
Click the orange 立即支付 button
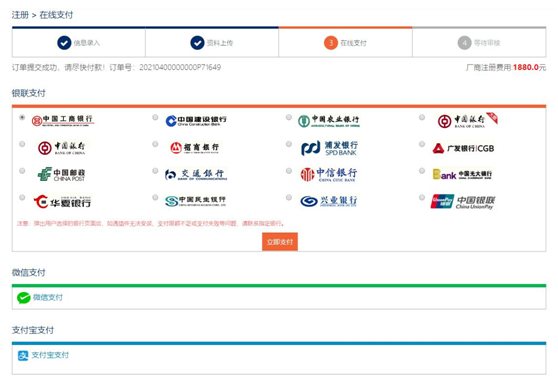280,242
